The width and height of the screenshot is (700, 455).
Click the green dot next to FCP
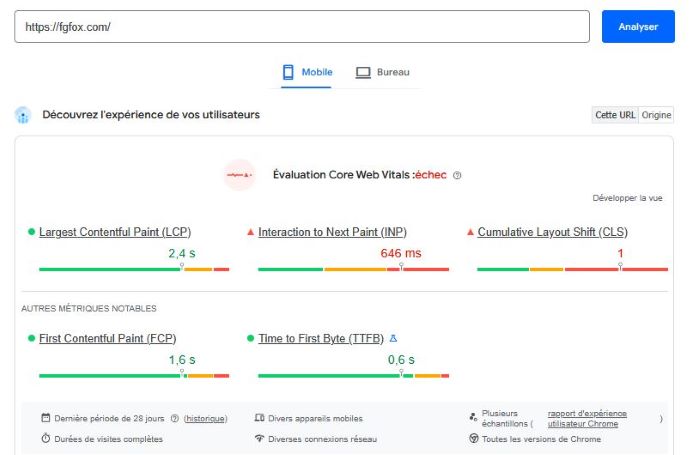pos(31,338)
